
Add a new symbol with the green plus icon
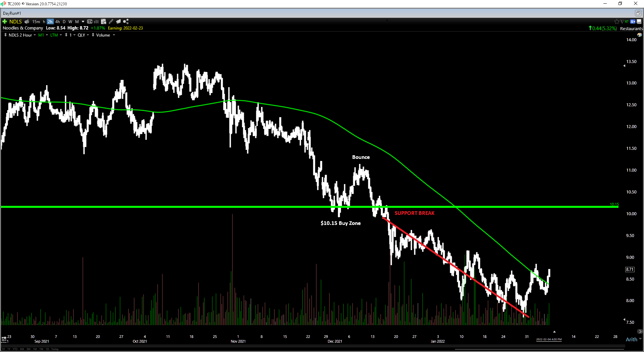(4, 21)
